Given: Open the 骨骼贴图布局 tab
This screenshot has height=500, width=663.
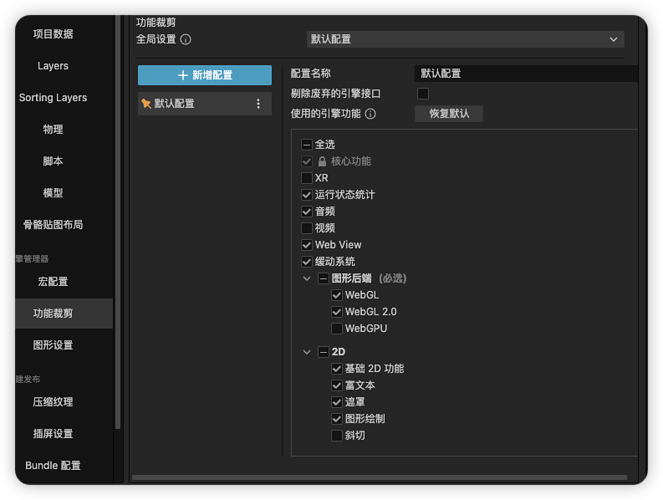Looking at the screenshot, I should 53,224.
